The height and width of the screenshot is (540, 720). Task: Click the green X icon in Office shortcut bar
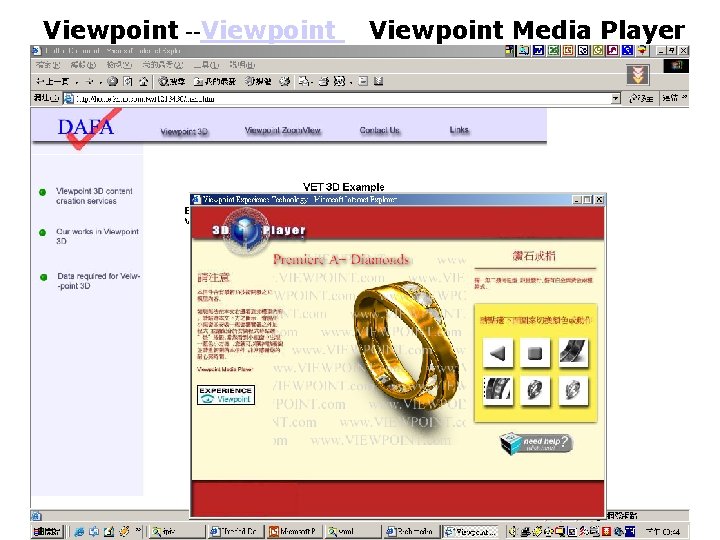[x=553, y=51]
